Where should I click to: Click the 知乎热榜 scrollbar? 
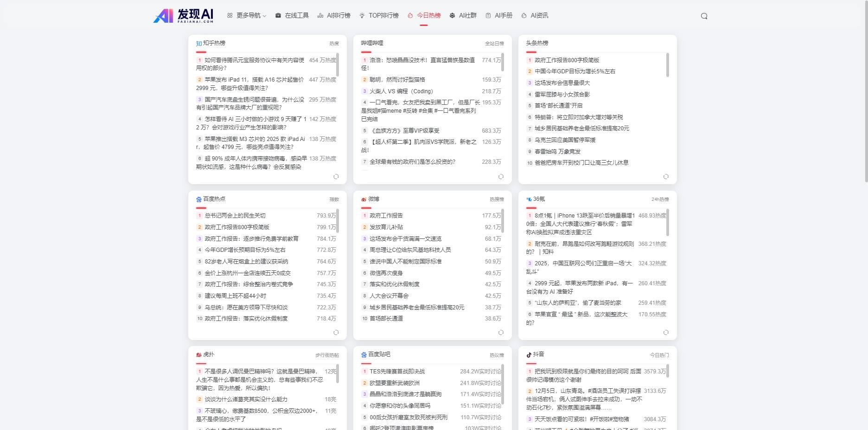338,65
